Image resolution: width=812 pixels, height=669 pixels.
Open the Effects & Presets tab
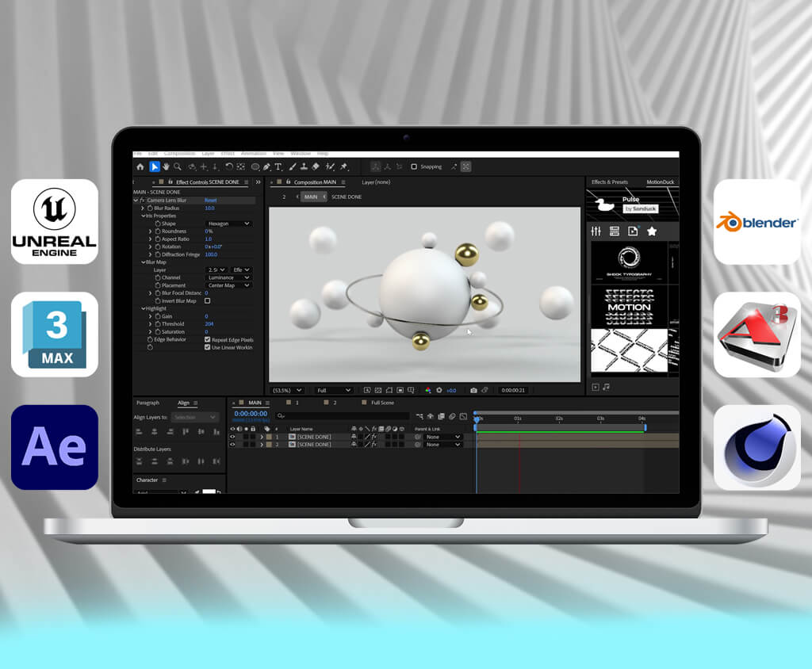pos(610,182)
